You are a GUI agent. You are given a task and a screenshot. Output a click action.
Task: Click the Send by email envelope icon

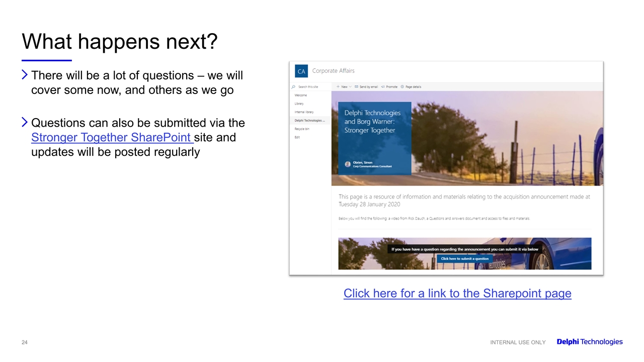pos(356,86)
